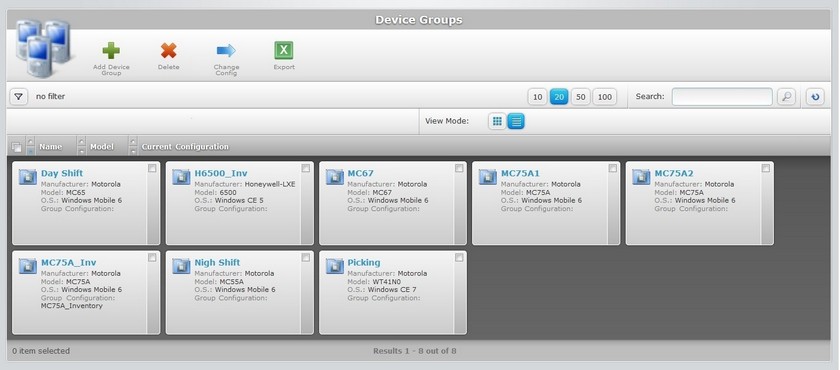
Task: Click the Windows CE 7 OS value
Action: pyautogui.click(x=392, y=290)
